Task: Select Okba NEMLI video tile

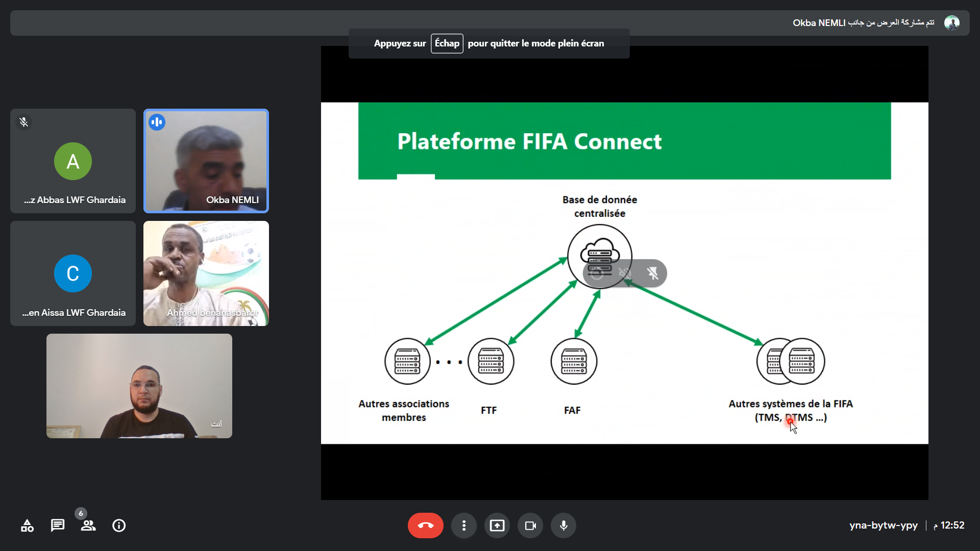Action: (x=206, y=161)
